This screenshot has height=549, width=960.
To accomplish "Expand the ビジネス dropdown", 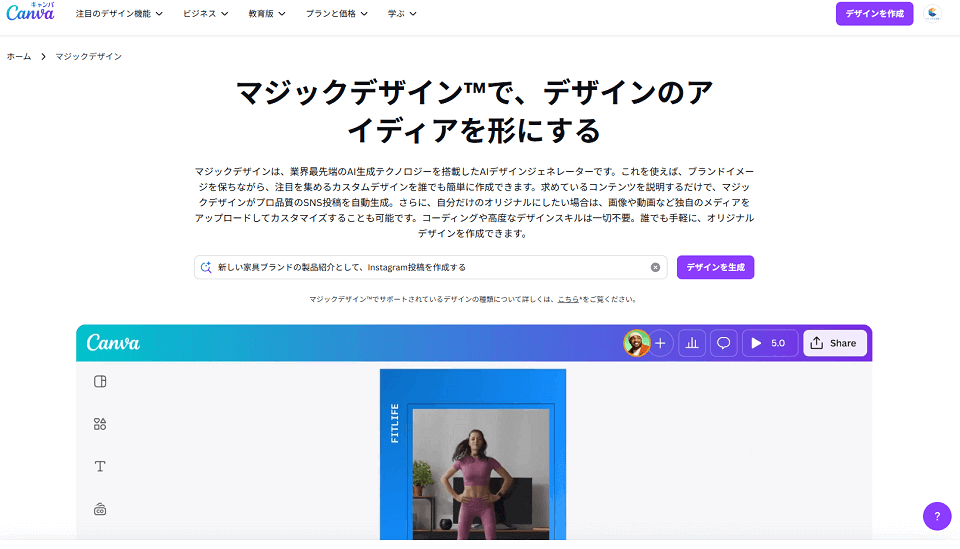I will click(x=206, y=13).
